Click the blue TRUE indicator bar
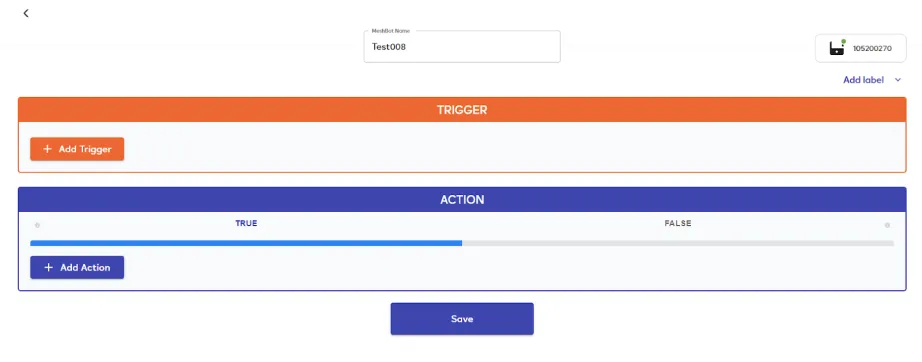 tap(246, 243)
